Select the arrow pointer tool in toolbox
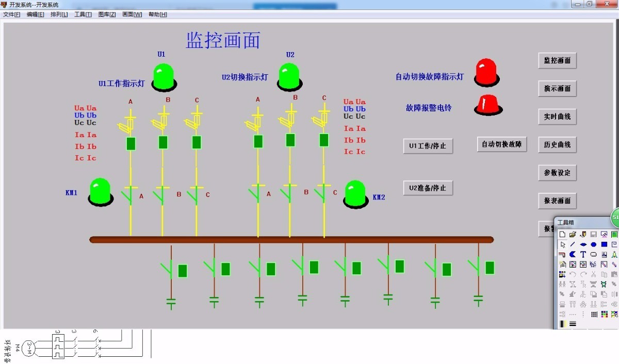The height and width of the screenshot is (364, 619). point(562,244)
